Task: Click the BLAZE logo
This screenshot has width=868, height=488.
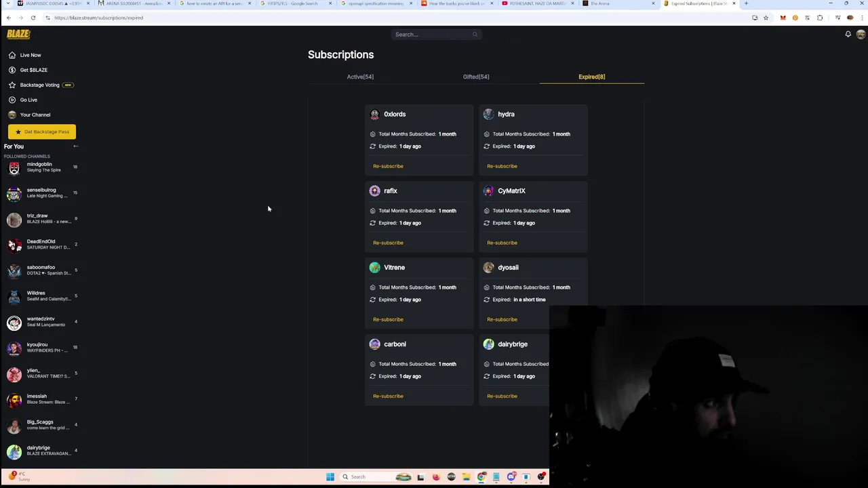Action: (18, 34)
